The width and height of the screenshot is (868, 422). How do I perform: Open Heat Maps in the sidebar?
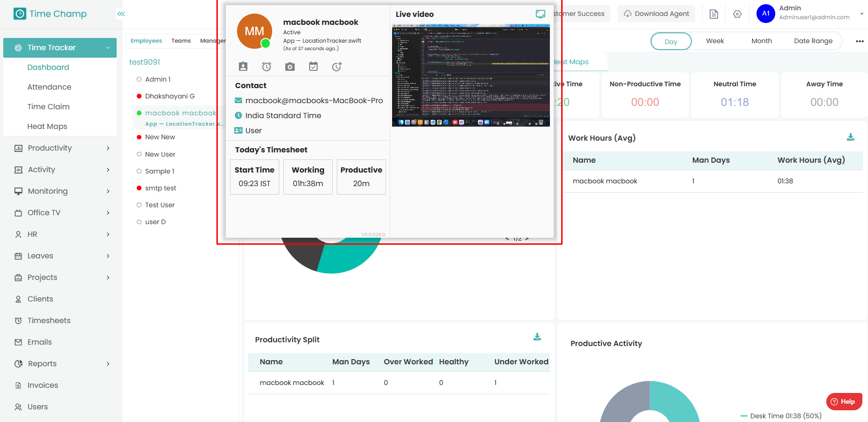click(47, 127)
